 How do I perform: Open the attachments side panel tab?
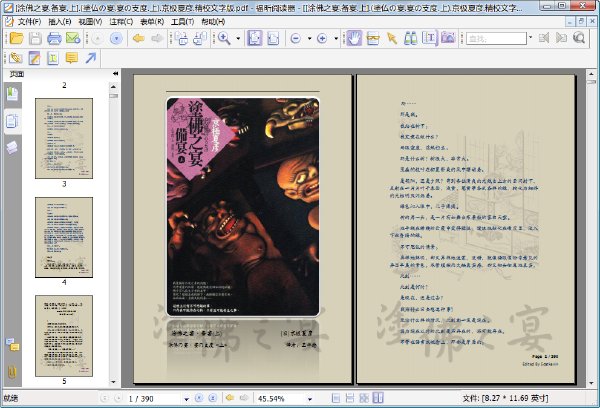(x=13, y=370)
